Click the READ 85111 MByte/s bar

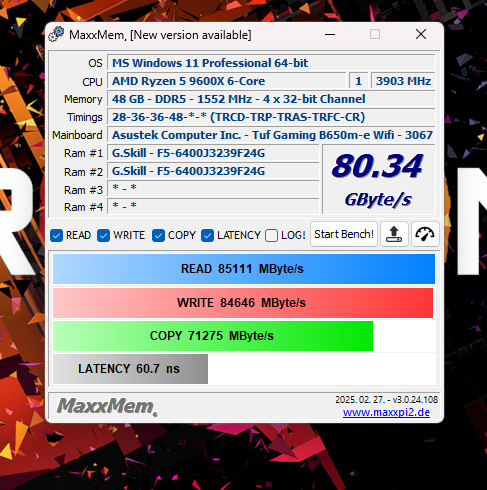click(244, 269)
